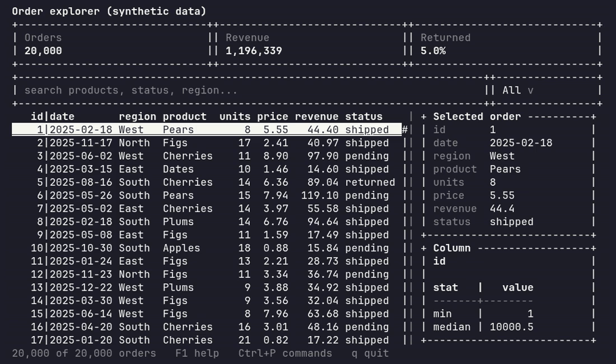
Task: Select order 6 with revenue 119.10
Action: [x=207, y=195]
